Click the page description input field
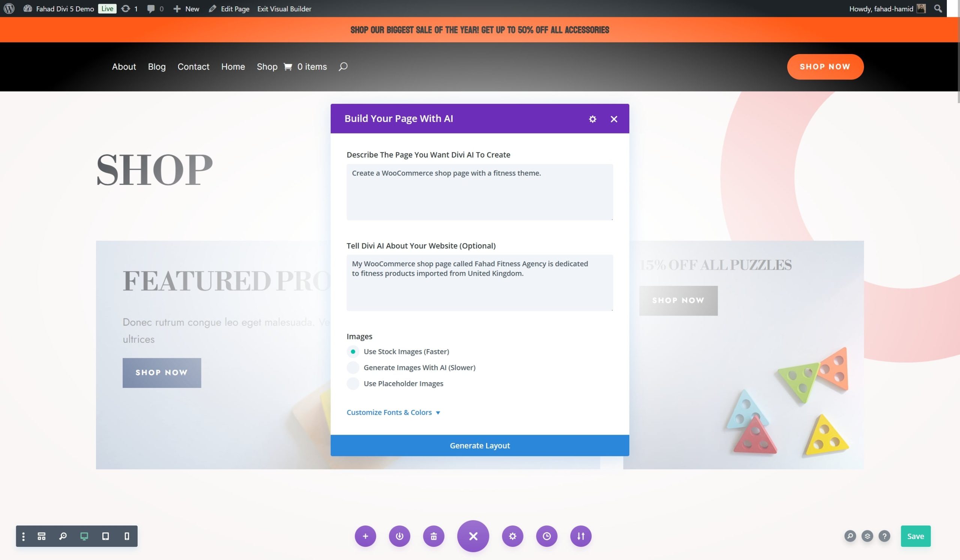Screen dimensions: 960x560 [480, 191]
